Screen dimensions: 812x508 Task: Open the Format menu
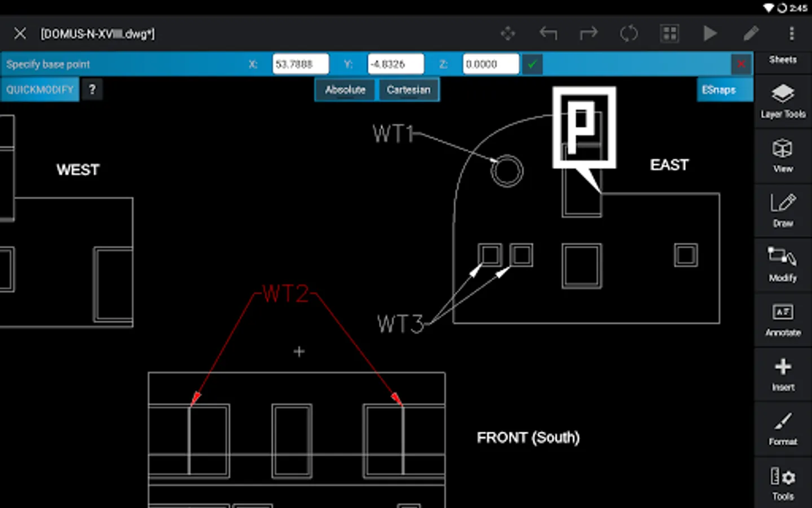(783, 429)
